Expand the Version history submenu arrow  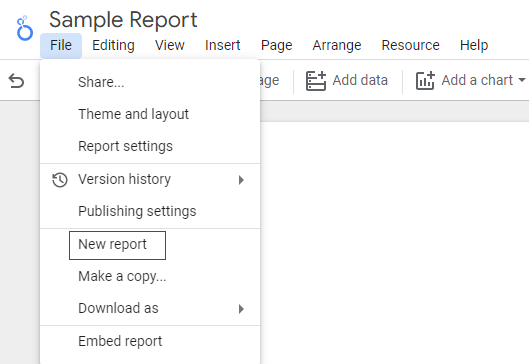tap(241, 180)
